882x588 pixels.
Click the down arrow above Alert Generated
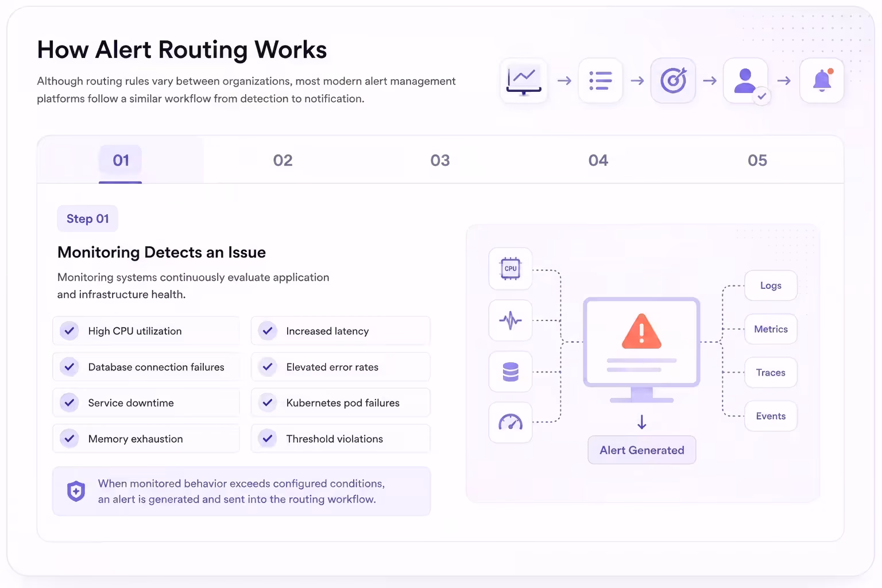click(642, 422)
